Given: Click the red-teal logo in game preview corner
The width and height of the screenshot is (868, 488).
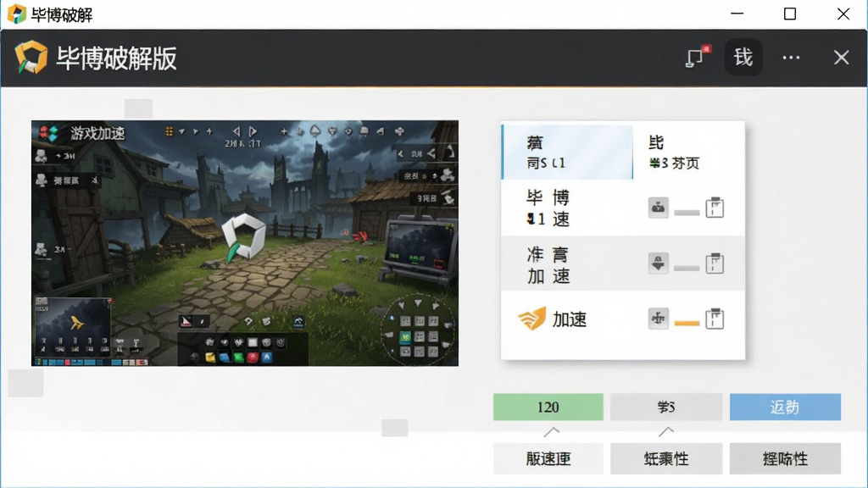Looking at the screenshot, I should [48, 133].
